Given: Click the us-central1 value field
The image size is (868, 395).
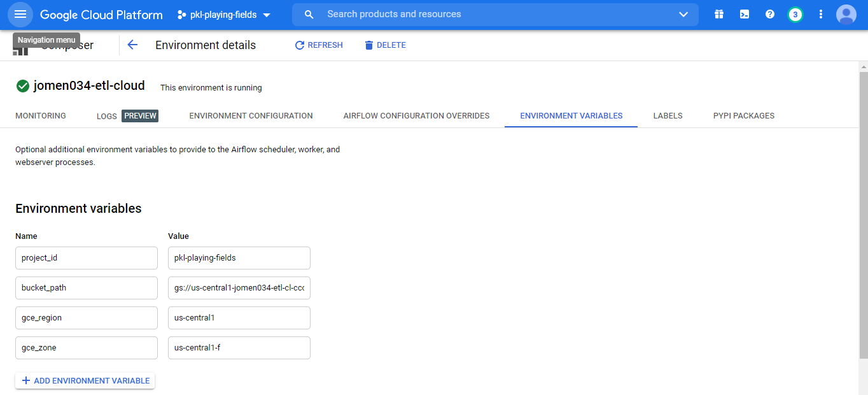Looking at the screenshot, I should pos(239,318).
